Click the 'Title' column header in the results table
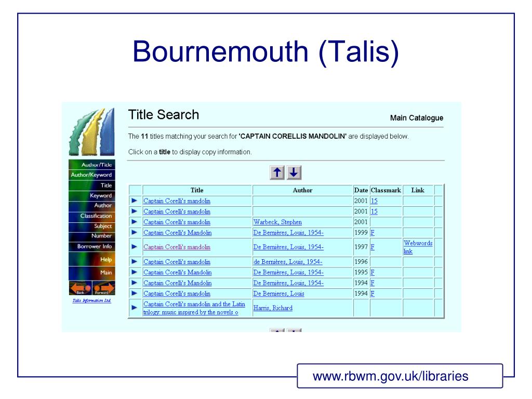The width and height of the screenshot is (532, 399). [x=197, y=190]
